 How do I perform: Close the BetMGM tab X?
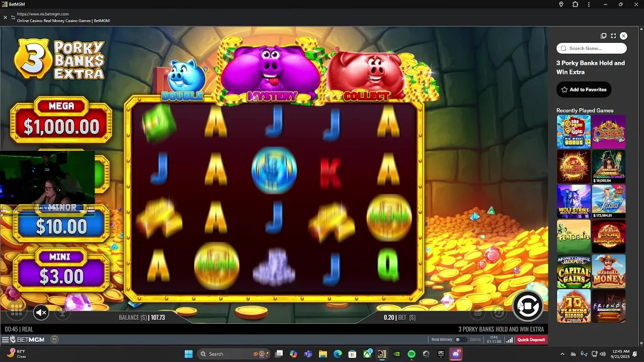5,17
